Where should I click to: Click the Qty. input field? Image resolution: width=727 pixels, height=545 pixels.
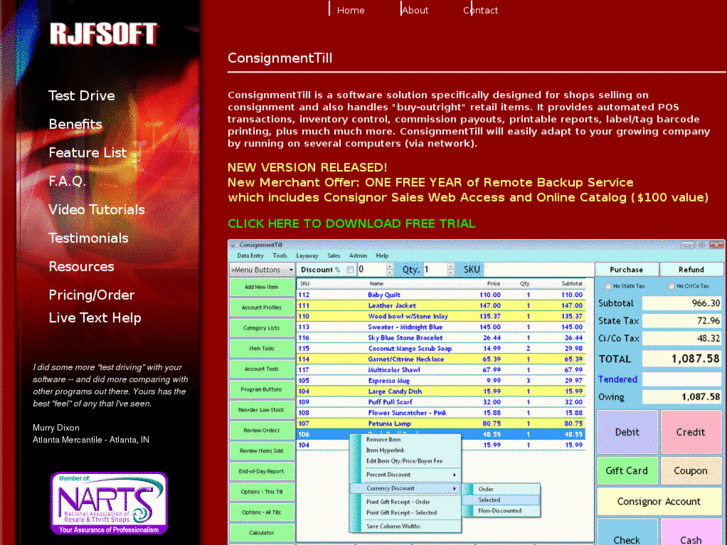[435, 269]
